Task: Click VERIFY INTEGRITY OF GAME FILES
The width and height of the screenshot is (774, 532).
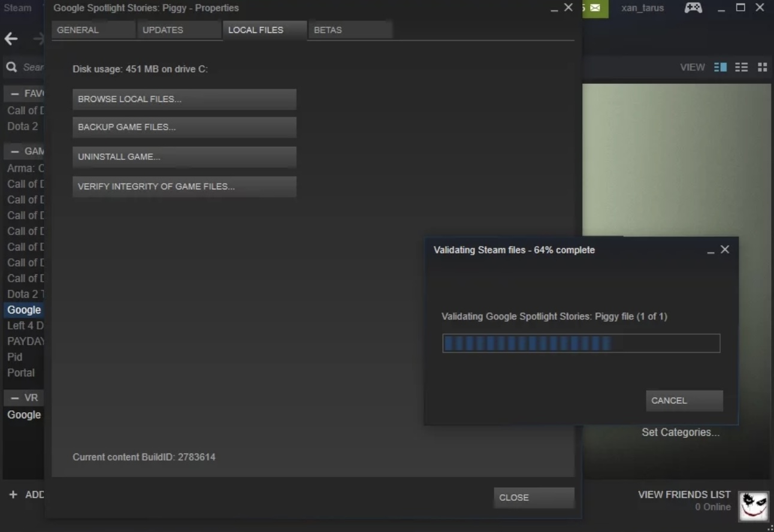Action: pos(184,186)
